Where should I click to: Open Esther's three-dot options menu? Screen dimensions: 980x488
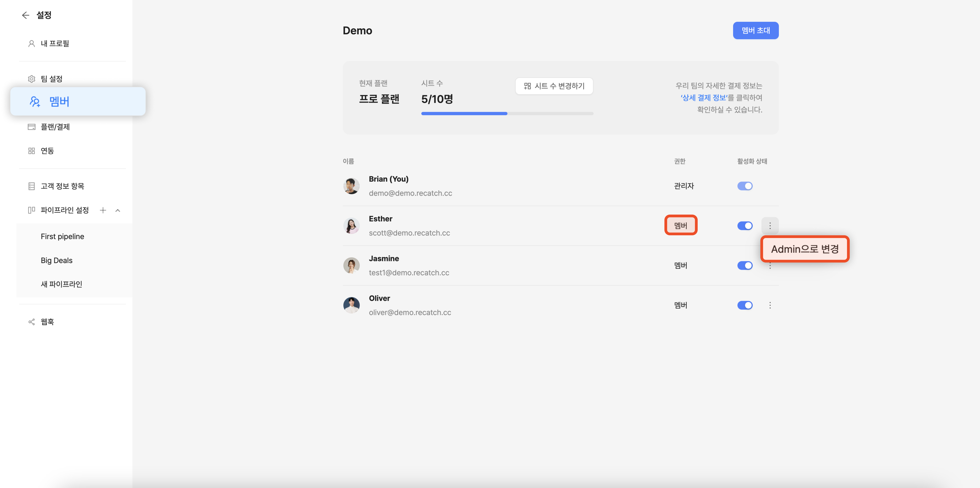[770, 226]
